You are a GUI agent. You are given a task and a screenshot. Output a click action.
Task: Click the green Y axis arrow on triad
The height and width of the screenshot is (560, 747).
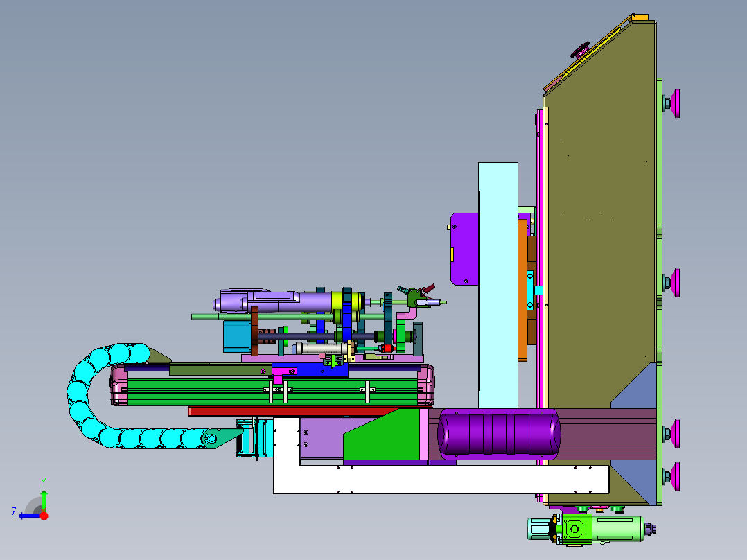44,498
